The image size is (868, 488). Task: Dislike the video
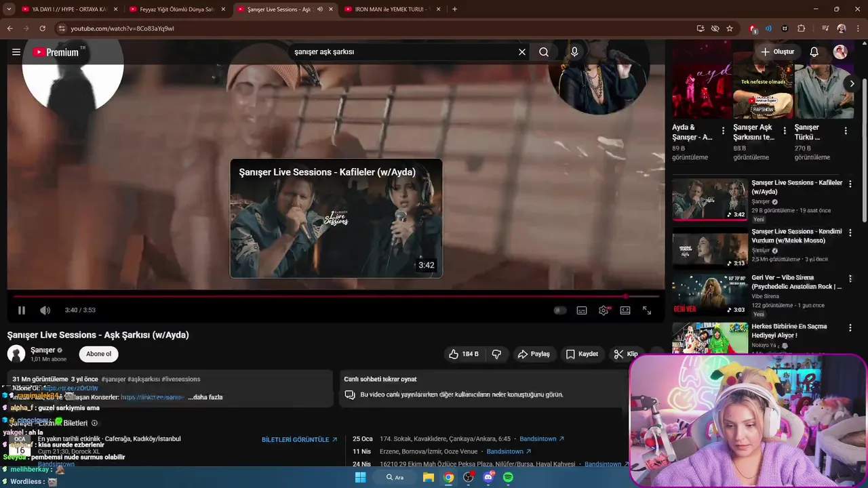[496, 354]
